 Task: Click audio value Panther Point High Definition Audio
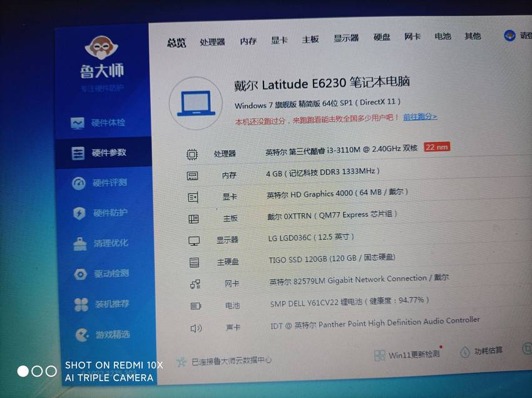coord(375,323)
